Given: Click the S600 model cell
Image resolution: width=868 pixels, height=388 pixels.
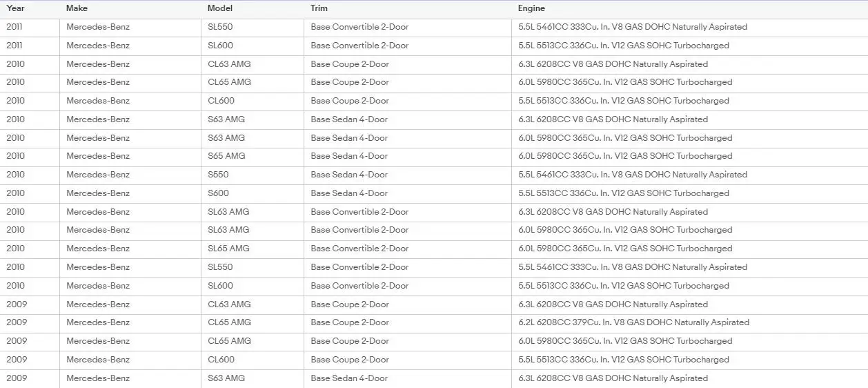Looking at the screenshot, I should click(253, 194).
